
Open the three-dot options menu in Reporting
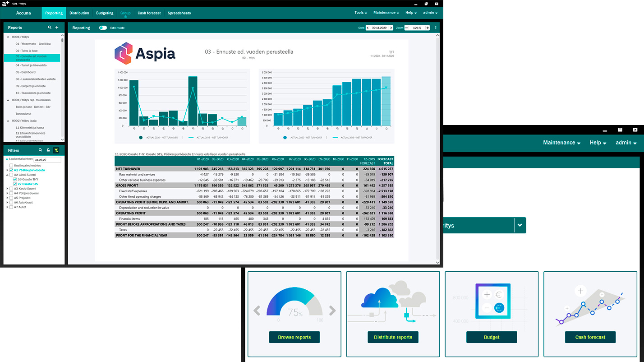436,28
